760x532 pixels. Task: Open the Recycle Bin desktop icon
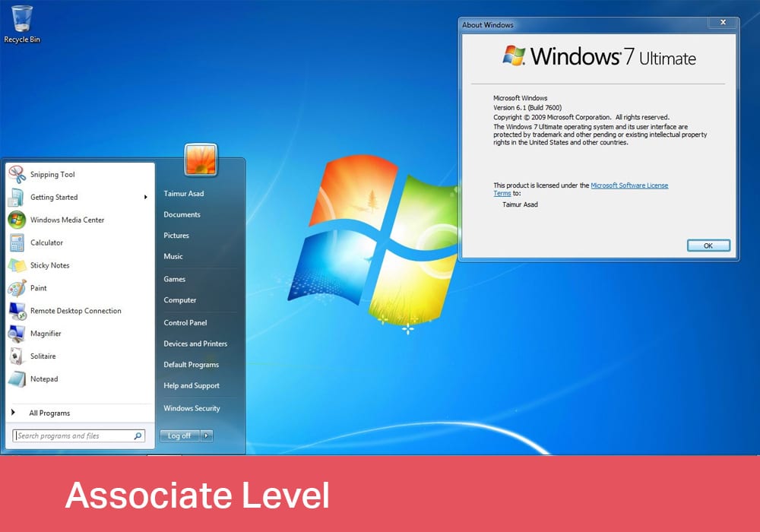[x=22, y=24]
